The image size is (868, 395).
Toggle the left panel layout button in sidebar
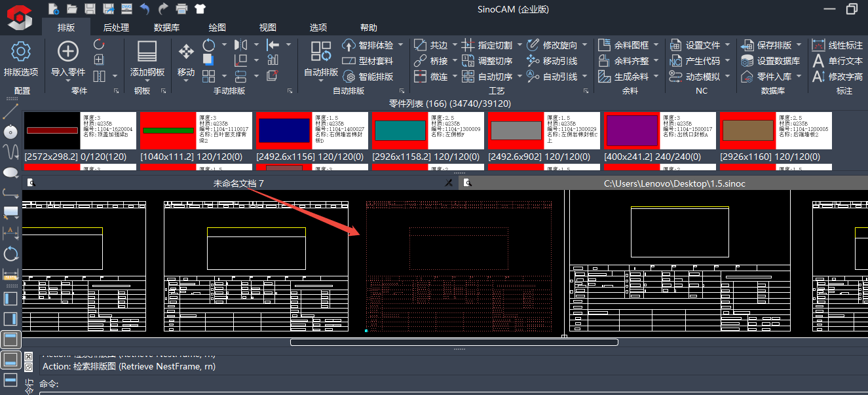[10, 299]
